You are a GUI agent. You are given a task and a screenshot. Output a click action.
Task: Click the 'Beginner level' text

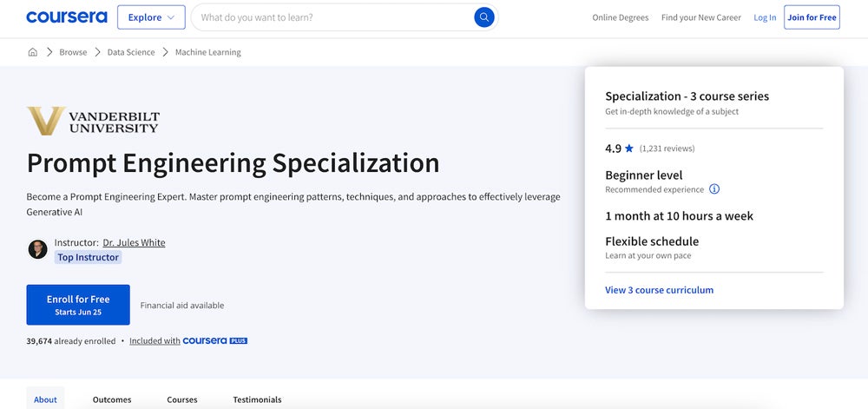[x=644, y=175]
